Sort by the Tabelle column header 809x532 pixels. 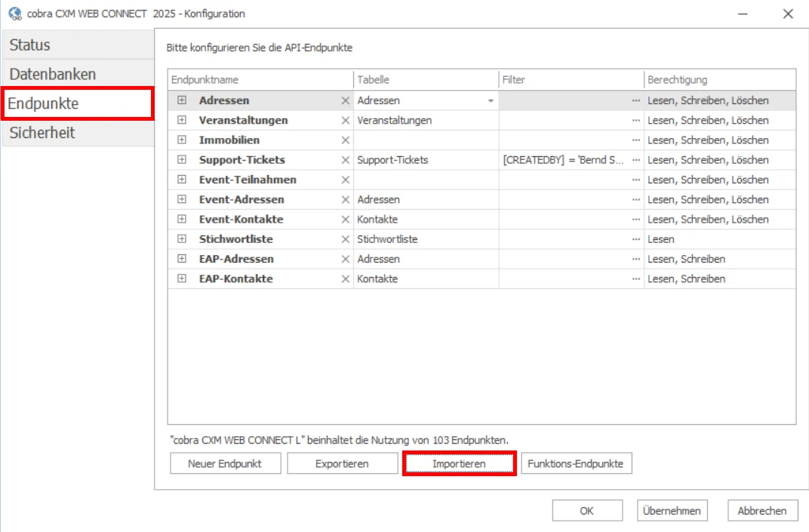426,79
